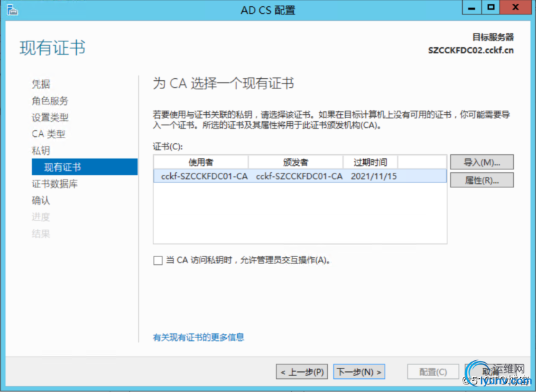Go to 凭据 step in sidebar
This screenshot has width=536, height=392.
point(41,84)
